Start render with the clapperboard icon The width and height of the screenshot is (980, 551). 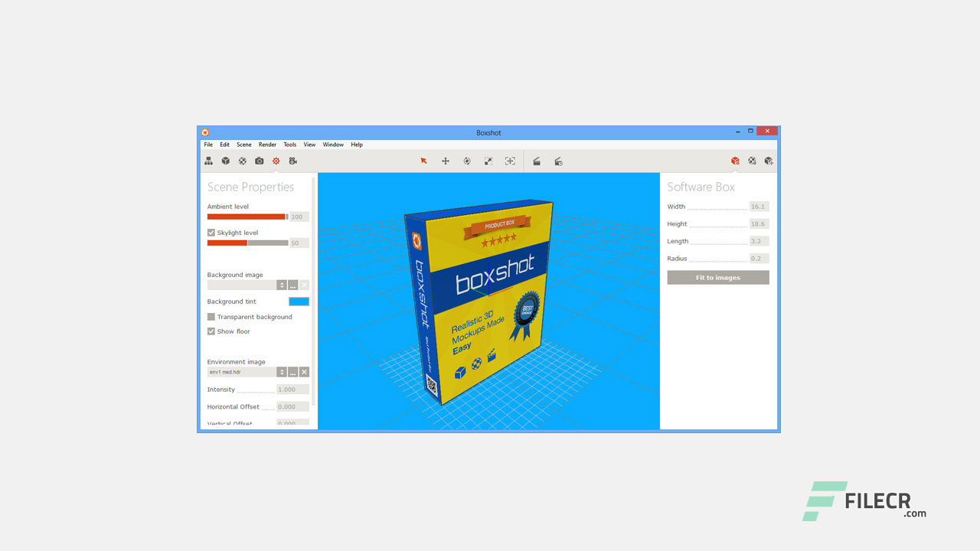tap(537, 161)
